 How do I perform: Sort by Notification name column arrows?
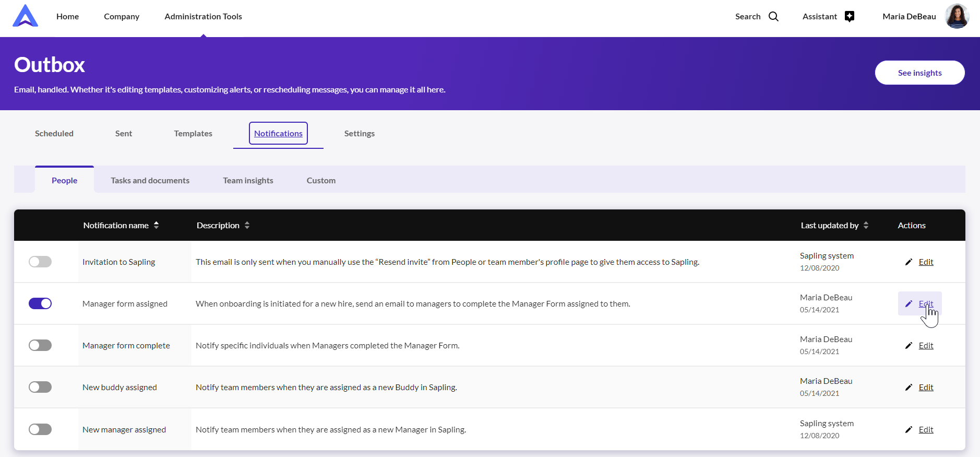point(156,225)
